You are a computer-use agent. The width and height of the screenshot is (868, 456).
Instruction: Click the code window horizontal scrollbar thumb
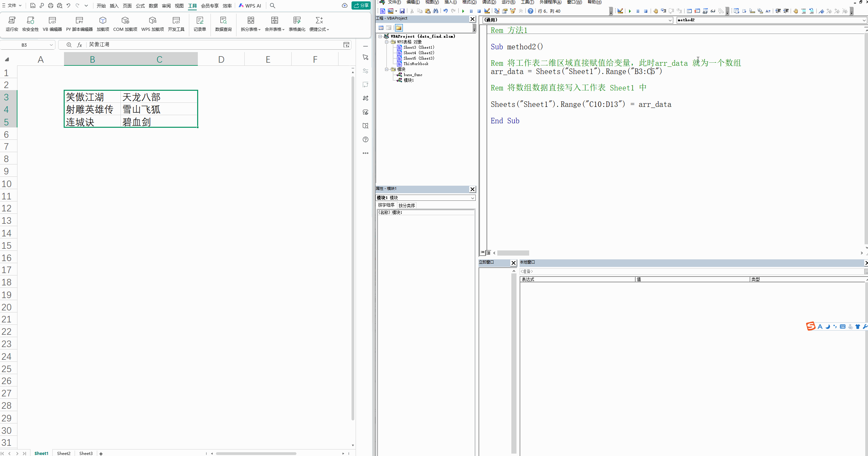tap(513, 253)
